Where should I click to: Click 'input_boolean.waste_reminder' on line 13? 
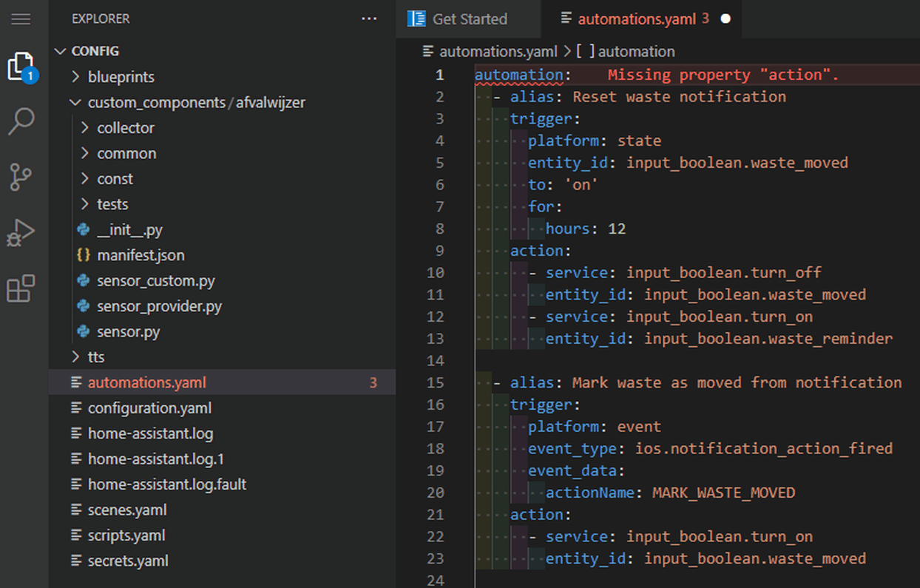[x=768, y=339]
